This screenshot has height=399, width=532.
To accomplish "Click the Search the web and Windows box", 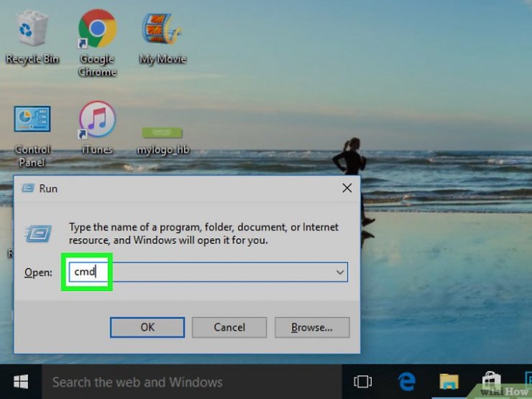I will (192, 382).
